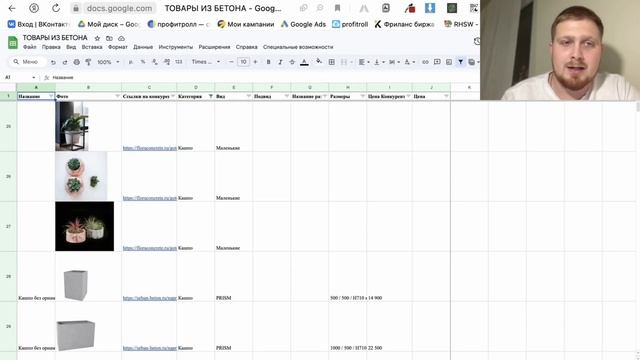The height and width of the screenshot is (360, 640).
Task: Strikethrough the selected text
Action: coord(292,62)
